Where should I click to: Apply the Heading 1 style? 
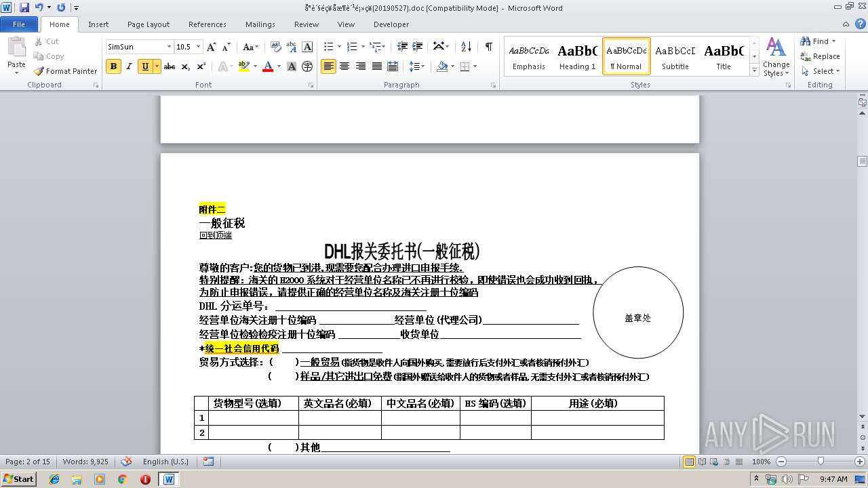click(577, 56)
